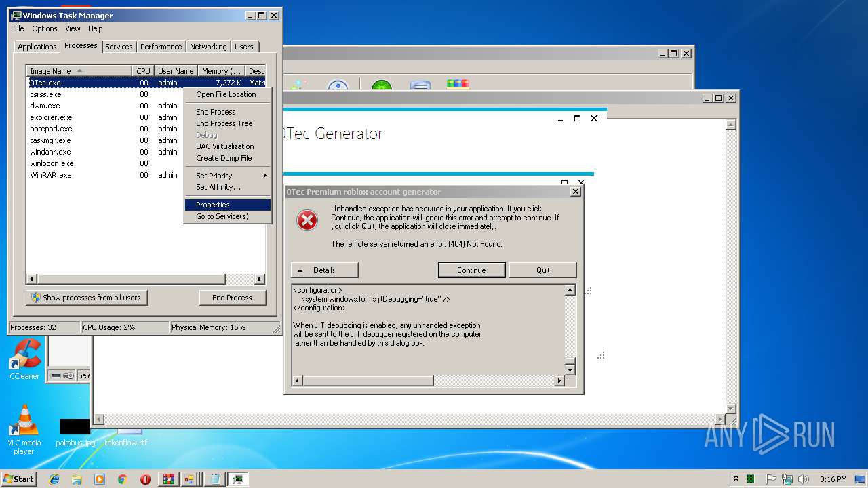Select the palmbus.jpg desktop file
This screenshot has height=488, width=868.
tap(75, 432)
